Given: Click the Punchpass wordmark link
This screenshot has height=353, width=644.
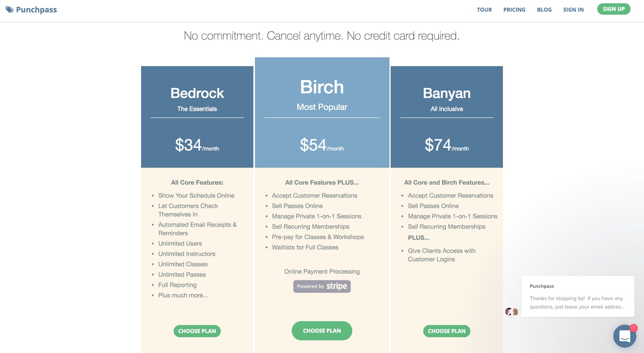Looking at the screenshot, I should tap(35, 9).
